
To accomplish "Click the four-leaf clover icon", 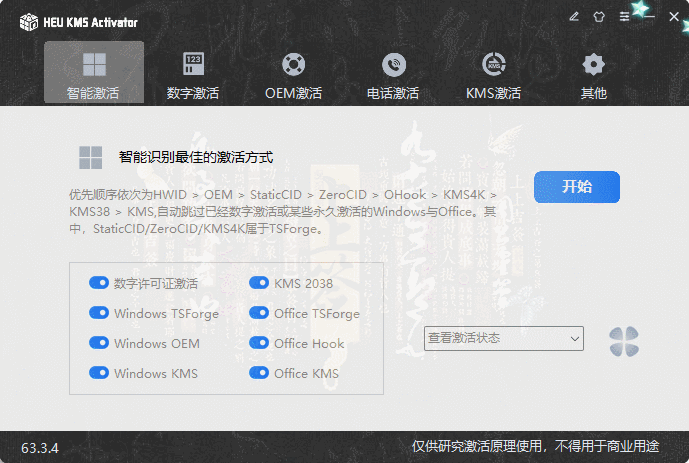I will (624, 341).
